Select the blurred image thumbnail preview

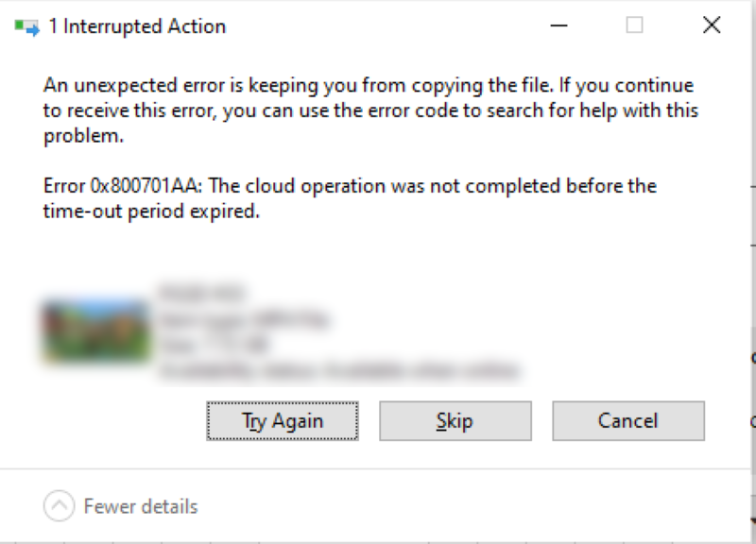[x=96, y=331]
